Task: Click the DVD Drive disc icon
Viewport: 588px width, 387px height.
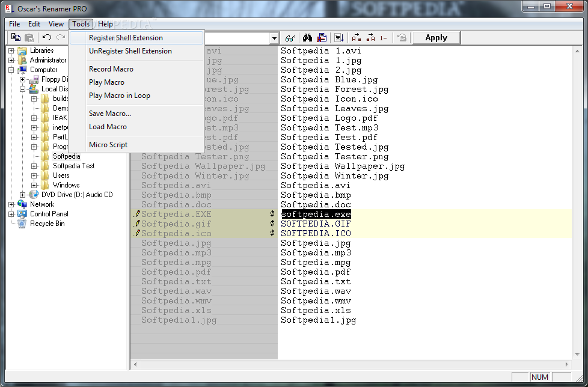Action: (34, 195)
